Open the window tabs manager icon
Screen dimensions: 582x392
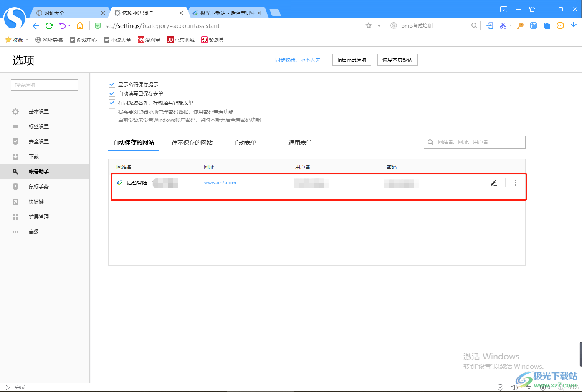(547, 25)
